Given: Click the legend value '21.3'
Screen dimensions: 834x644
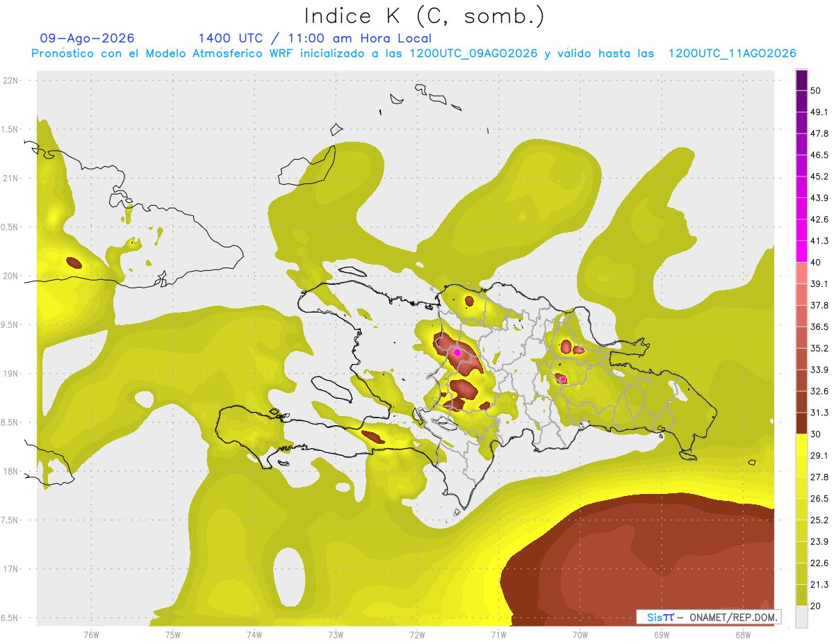Looking at the screenshot, I should click(819, 584).
